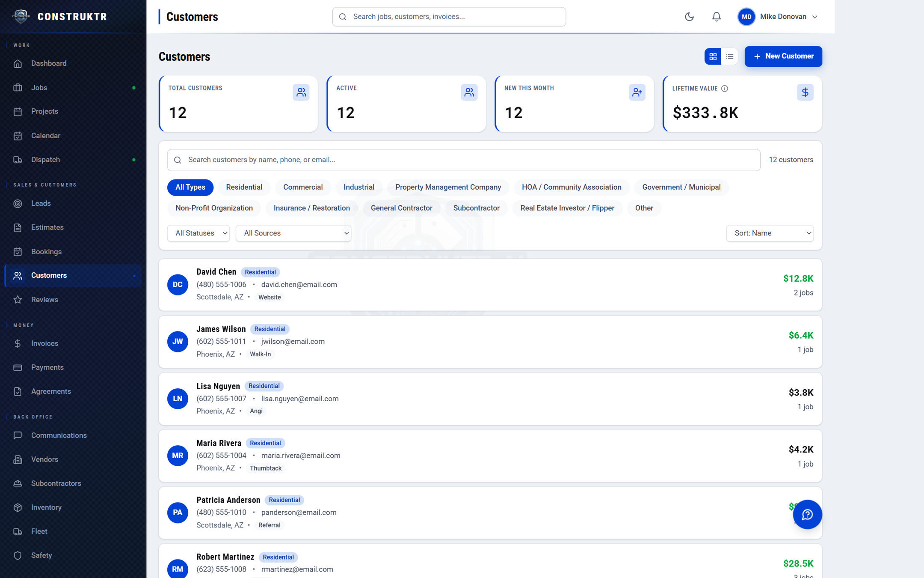Filter by Property Management Company
Image resolution: width=924 pixels, height=578 pixels.
click(x=448, y=187)
